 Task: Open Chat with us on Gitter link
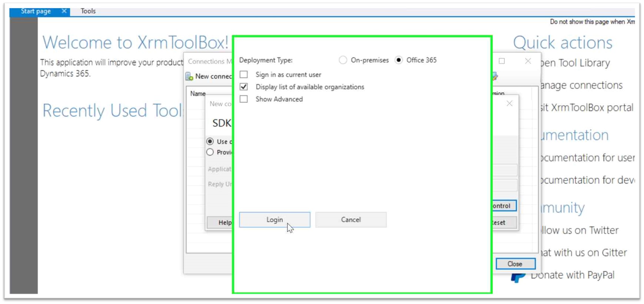click(584, 252)
